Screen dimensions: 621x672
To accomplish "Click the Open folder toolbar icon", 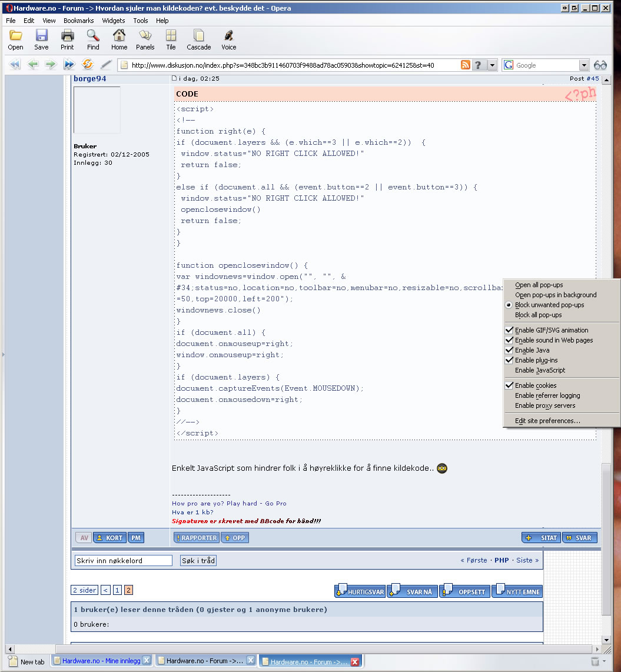I will [15, 35].
